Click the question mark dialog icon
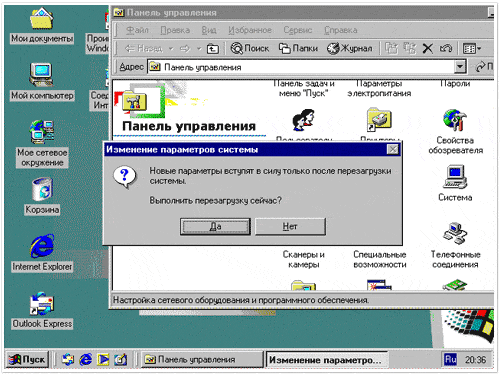Image resolution: width=500 pixels, height=375 pixels. [x=125, y=177]
